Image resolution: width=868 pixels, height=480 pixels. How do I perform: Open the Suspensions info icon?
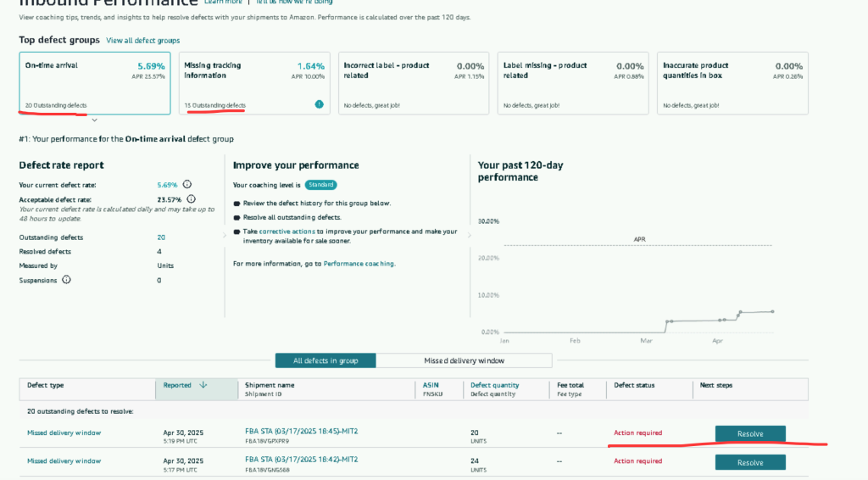click(x=66, y=280)
